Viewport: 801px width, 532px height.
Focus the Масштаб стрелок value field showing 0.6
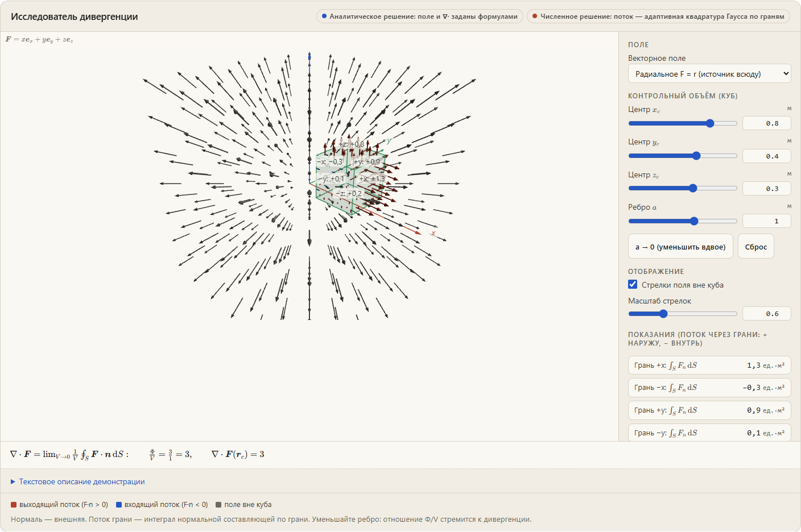(767, 314)
